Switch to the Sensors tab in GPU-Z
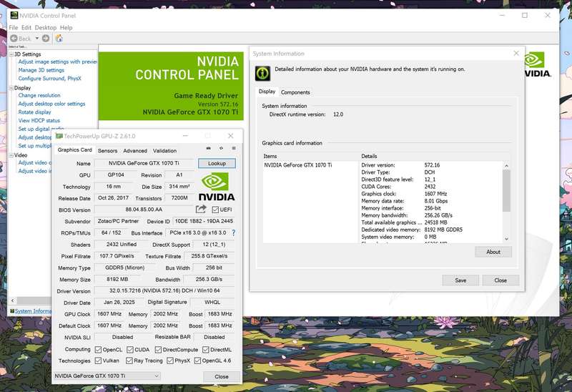Screen dimensions: 572x392 click(108, 150)
